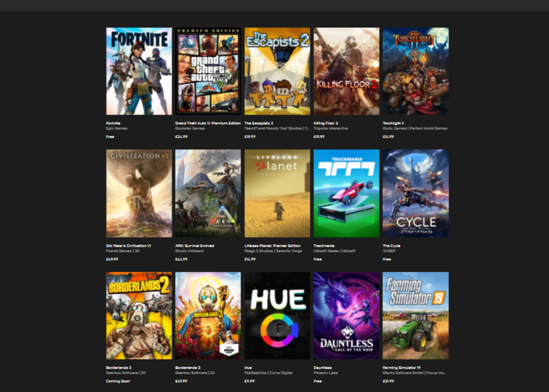The height and width of the screenshot is (392, 549).
Task: Click 'Firaxis Games | 2K' publisher label
Action: tap(123, 251)
